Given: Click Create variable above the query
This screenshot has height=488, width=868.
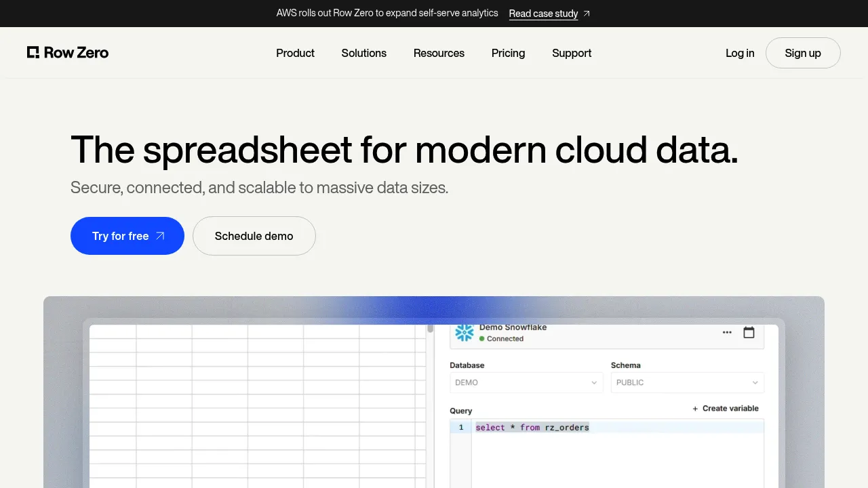Looking at the screenshot, I should coord(725,408).
